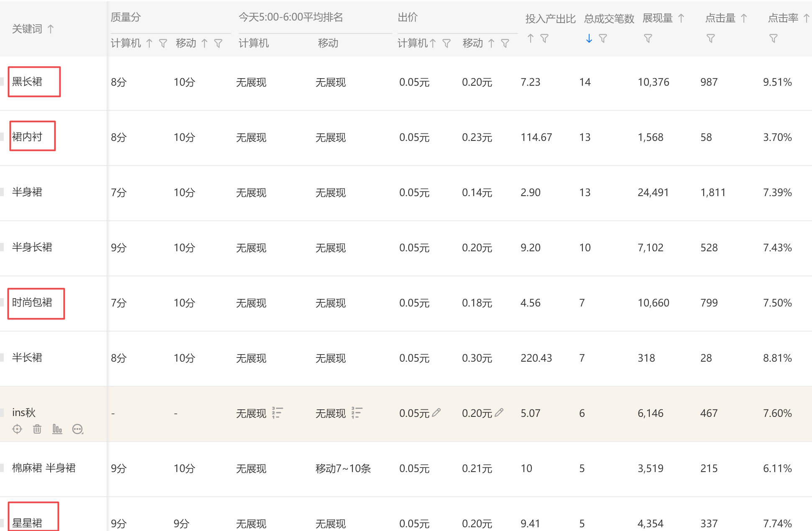Click 7,102 展现量 value for 半身长裙
This screenshot has height=531, width=812.
click(x=651, y=248)
